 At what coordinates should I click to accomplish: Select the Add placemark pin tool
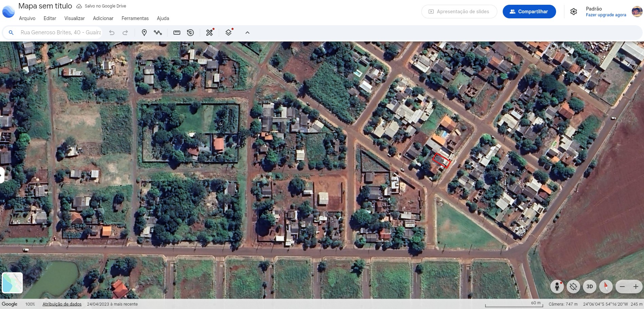pyautogui.click(x=144, y=33)
